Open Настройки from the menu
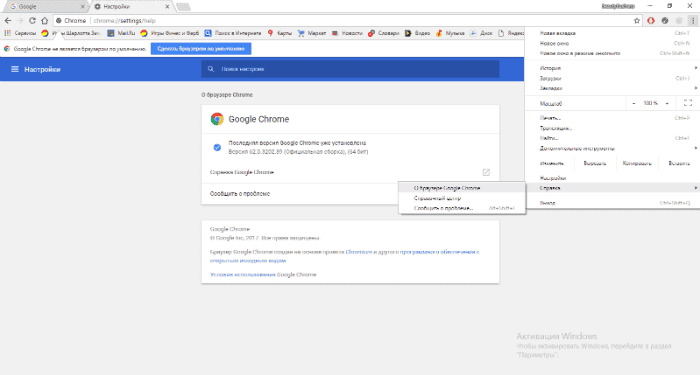Image resolution: width=700 pixels, height=375 pixels. [x=612, y=178]
